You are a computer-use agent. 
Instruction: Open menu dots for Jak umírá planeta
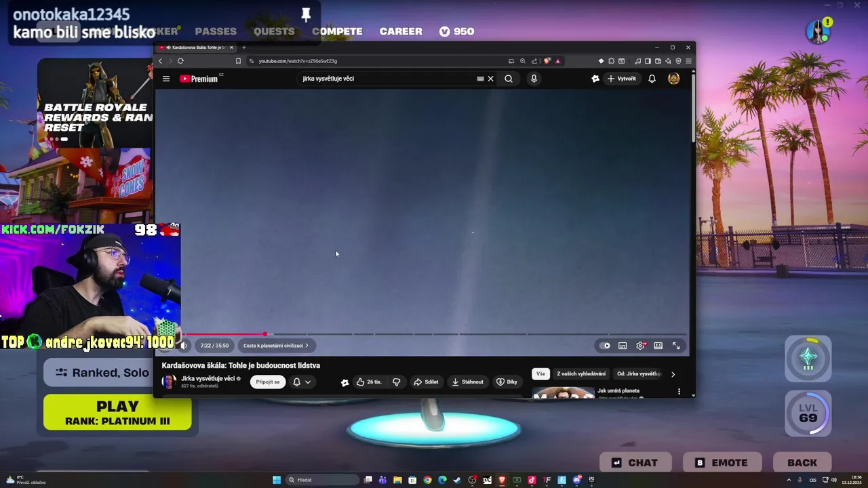tap(679, 391)
